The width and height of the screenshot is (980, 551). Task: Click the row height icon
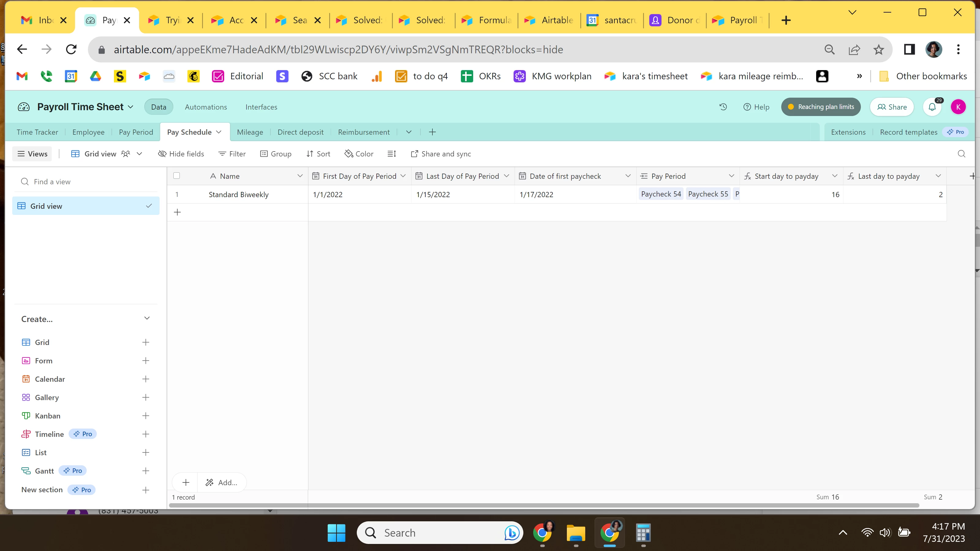click(x=391, y=154)
